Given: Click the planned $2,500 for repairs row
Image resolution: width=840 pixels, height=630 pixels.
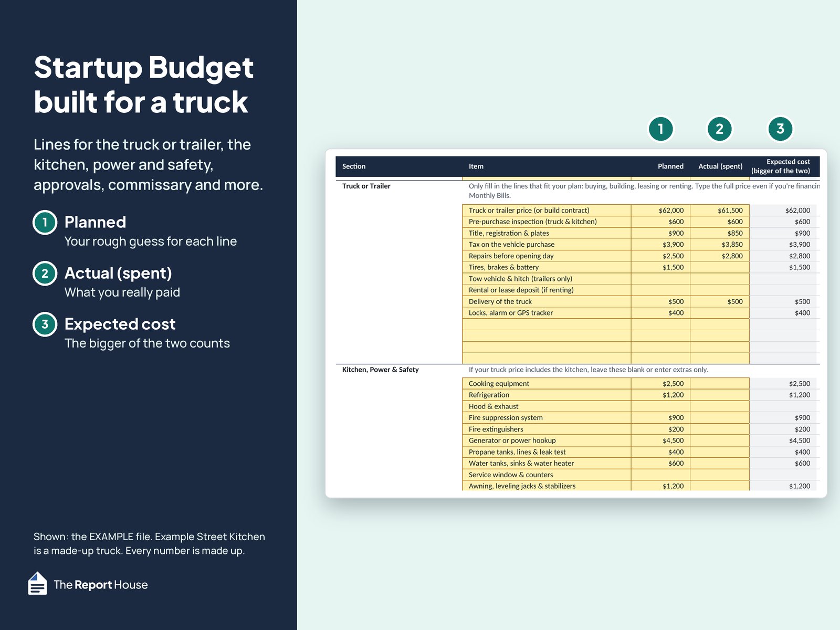Looking at the screenshot, I should coord(660,256).
